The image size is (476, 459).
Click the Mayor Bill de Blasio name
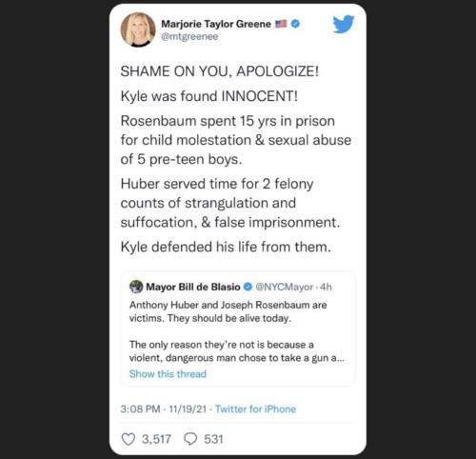point(193,287)
